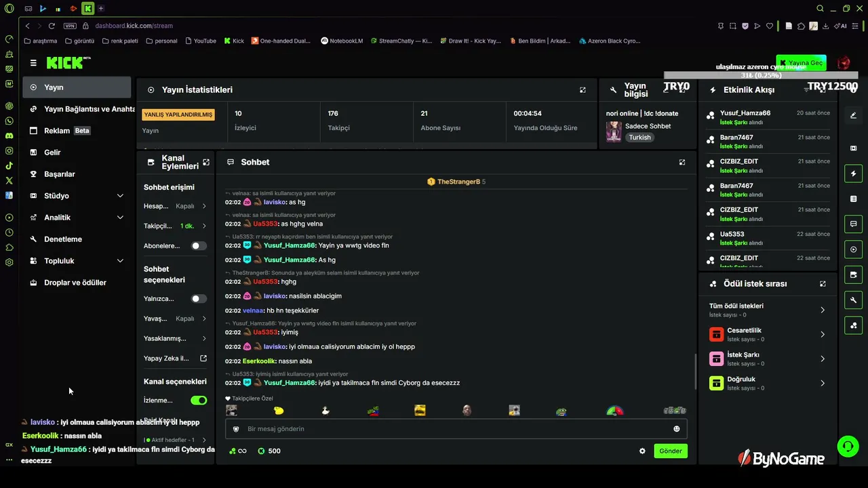Click the user avatar at top right

(x=844, y=63)
